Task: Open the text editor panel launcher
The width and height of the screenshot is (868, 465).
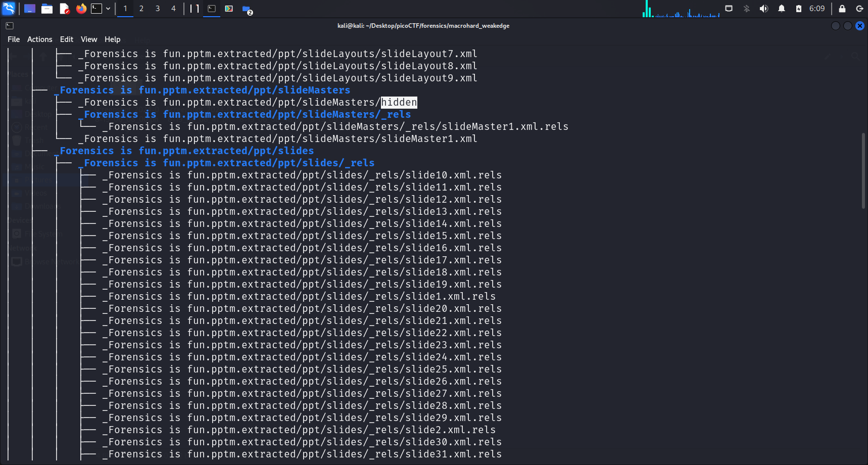Action: (x=64, y=9)
